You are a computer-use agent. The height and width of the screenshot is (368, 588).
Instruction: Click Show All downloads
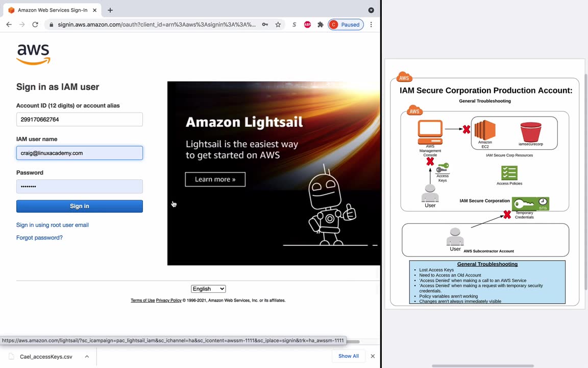[349, 356]
